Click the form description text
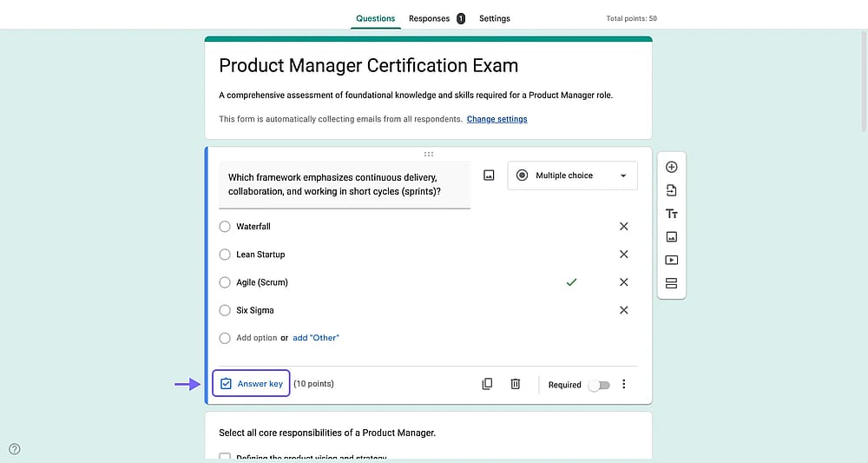 click(x=416, y=96)
